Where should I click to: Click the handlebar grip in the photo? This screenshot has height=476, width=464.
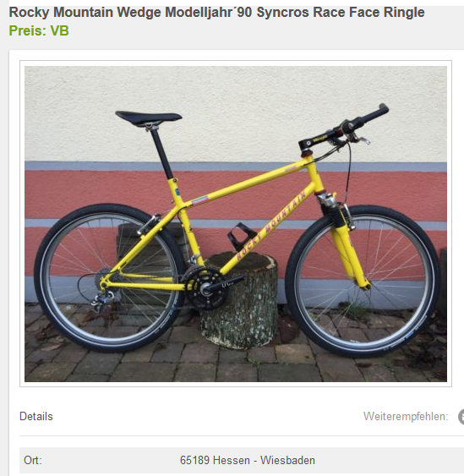tap(370, 116)
